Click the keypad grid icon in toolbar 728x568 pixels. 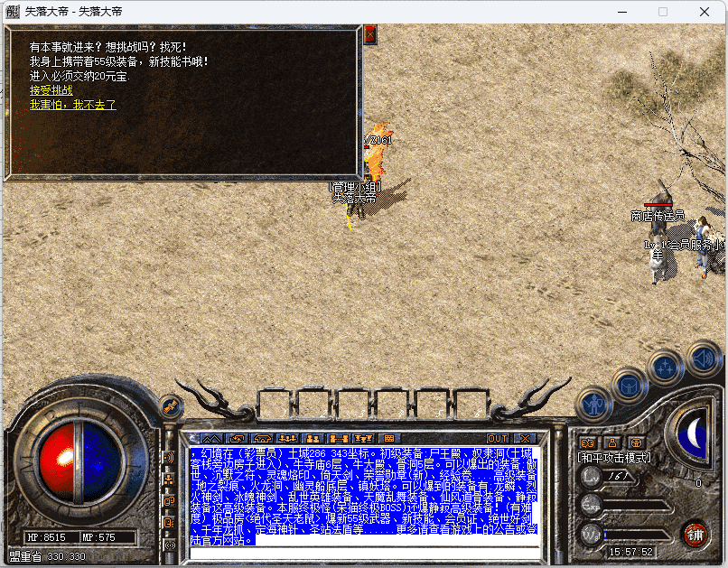[x=389, y=439]
